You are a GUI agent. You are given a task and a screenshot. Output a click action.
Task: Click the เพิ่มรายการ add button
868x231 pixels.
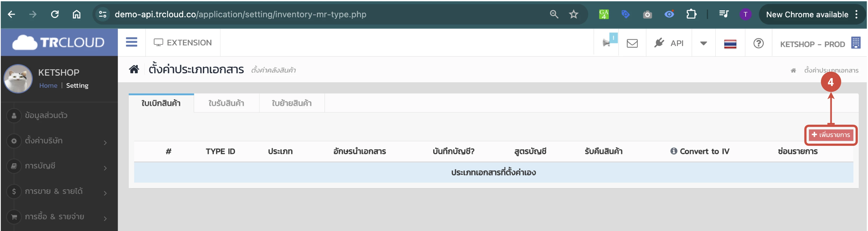pyautogui.click(x=831, y=135)
